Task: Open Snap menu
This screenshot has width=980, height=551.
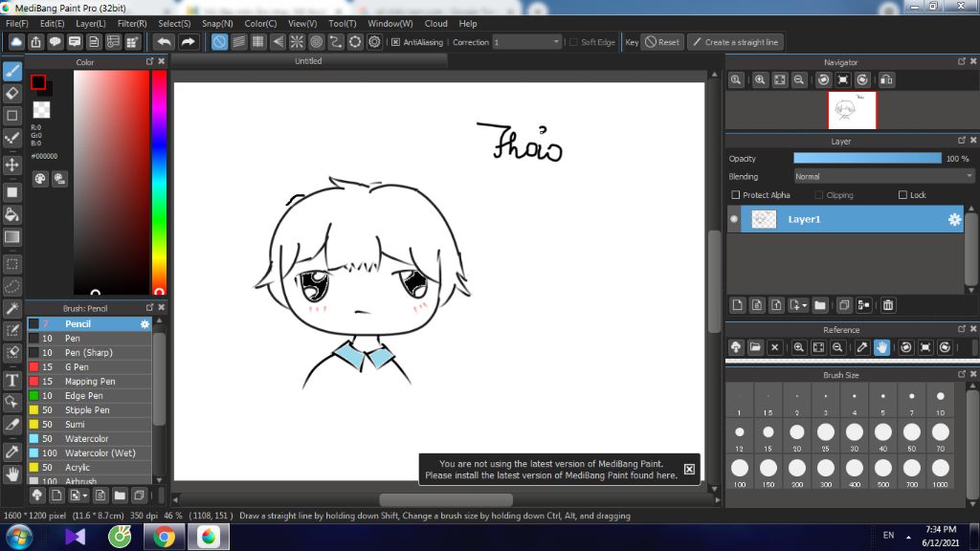Action: pos(217,24)
